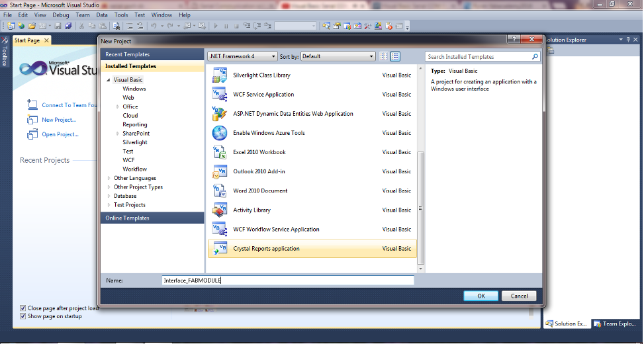Expand the Test Projects tree node
Image resolution: width=644 pixels, height=344 pixels.
(x=109, y=205)
